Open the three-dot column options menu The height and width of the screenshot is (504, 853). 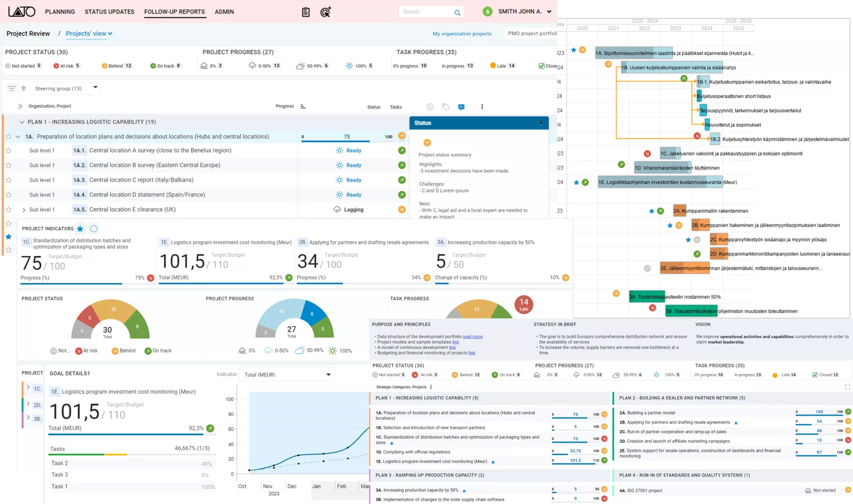(482, 107)
